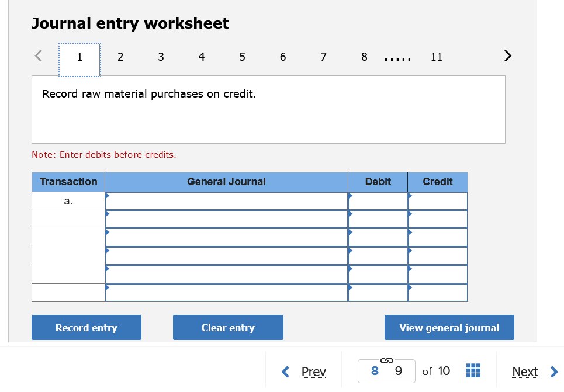Viewport: 564px width, 392px height.
Task: Click the chain link icon above page number
Action: tap(386, 360)
